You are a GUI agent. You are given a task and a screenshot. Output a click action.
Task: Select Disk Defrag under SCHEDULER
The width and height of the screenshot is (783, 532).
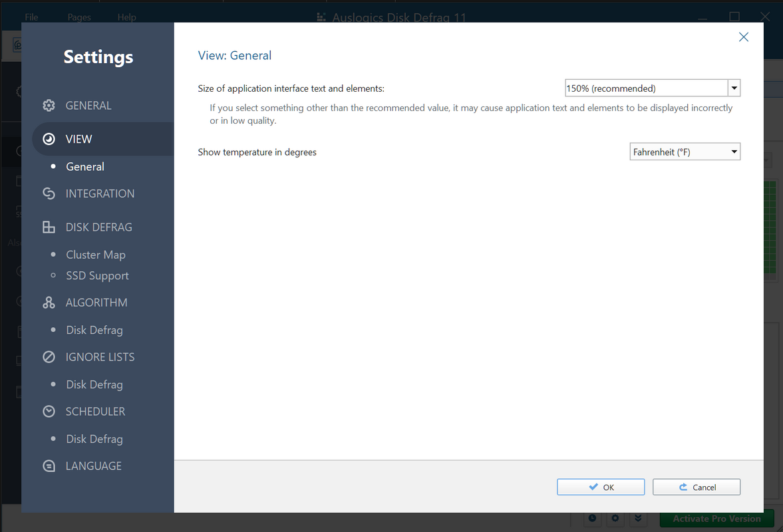pos(94,439)
